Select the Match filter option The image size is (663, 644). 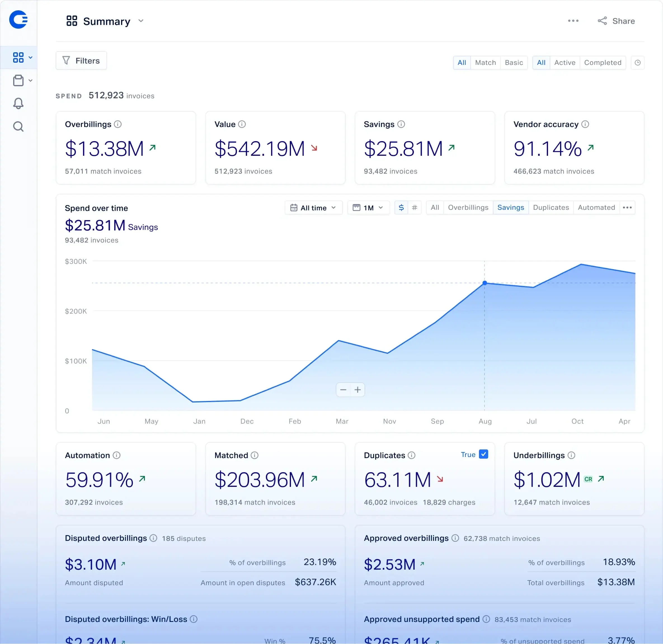tap(485, 63)
